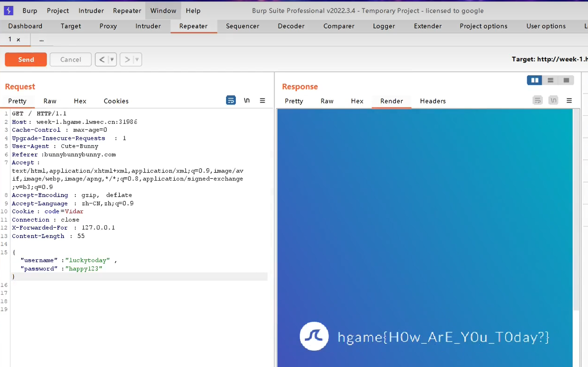Viewport: 588px width, 367px height.
Task: Open Response panel hamburger menu
Action: pyautogui.click(x=569, y=101)
